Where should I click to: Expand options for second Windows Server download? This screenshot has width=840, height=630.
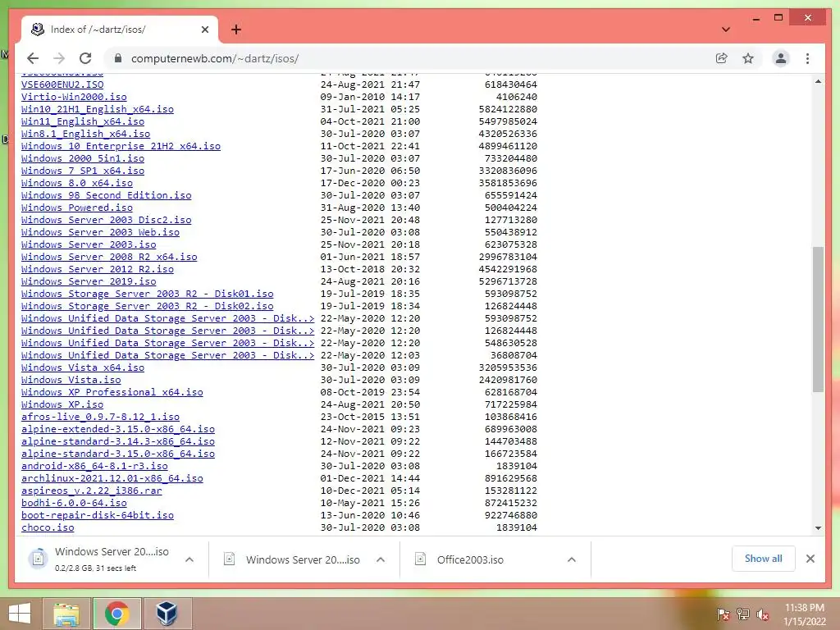click(x=381, y=559)
